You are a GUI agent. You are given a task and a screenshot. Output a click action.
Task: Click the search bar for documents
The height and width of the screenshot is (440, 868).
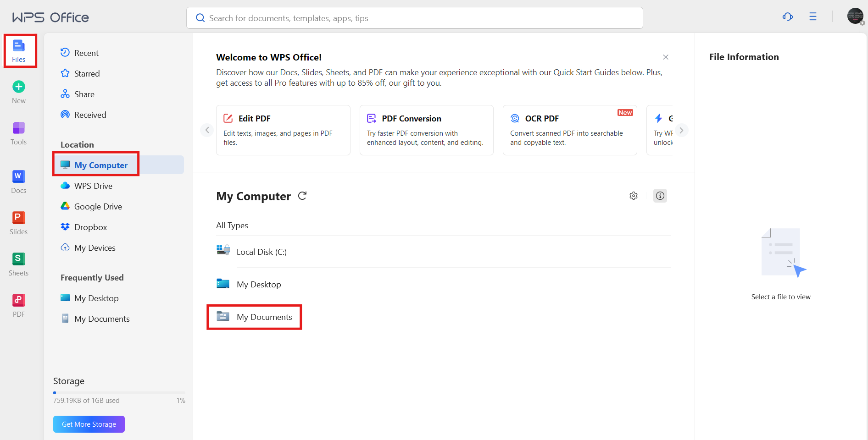[x=414, y=18]
